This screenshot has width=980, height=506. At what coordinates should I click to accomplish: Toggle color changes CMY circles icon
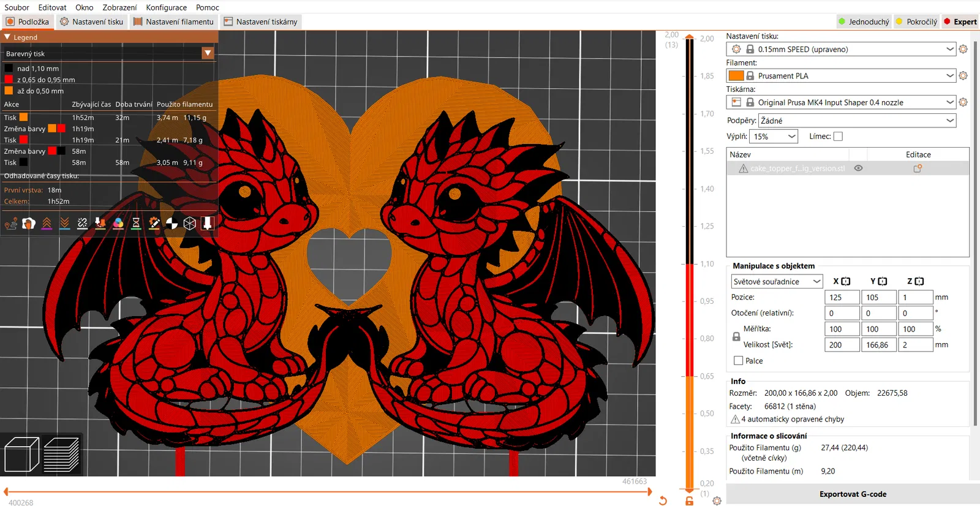(118, 224)
